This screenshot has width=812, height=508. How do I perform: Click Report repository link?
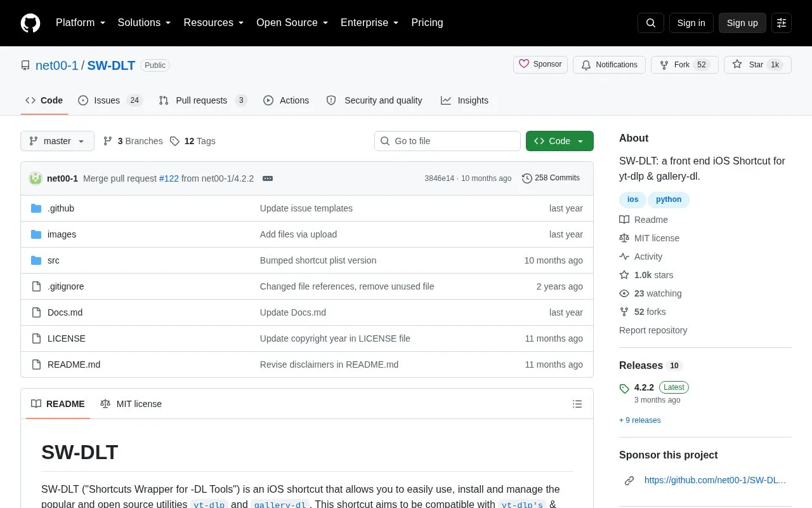pyautogui.click(x=653, y=330)
